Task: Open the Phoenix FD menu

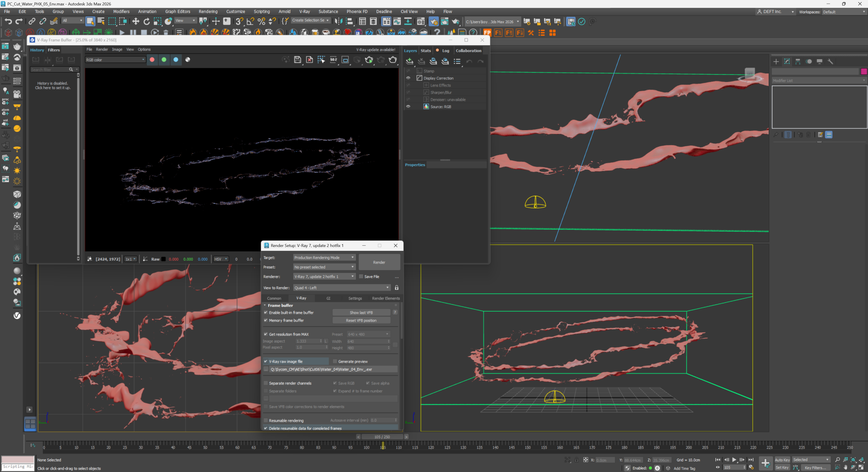Action: 357,12
